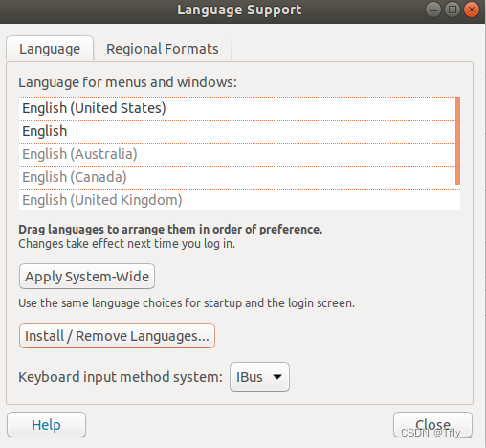Click the orange scrollbar thumb of the language list
Image resolution: width=486 pixels, height=448 pixels.
[457, 141]
